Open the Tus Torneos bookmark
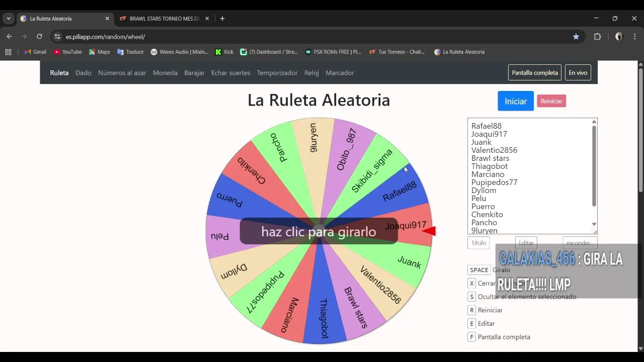The height and width of the screenshot is (362, 644). 397,52
